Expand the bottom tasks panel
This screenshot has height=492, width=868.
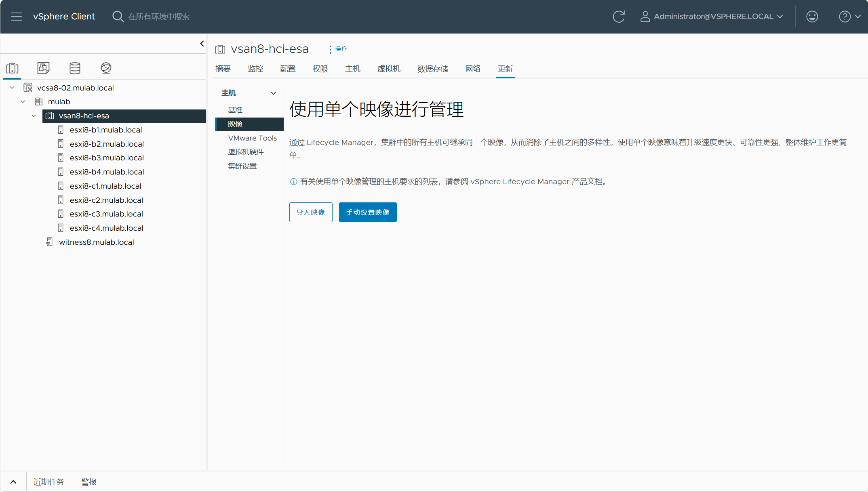[x=13, y=482]
